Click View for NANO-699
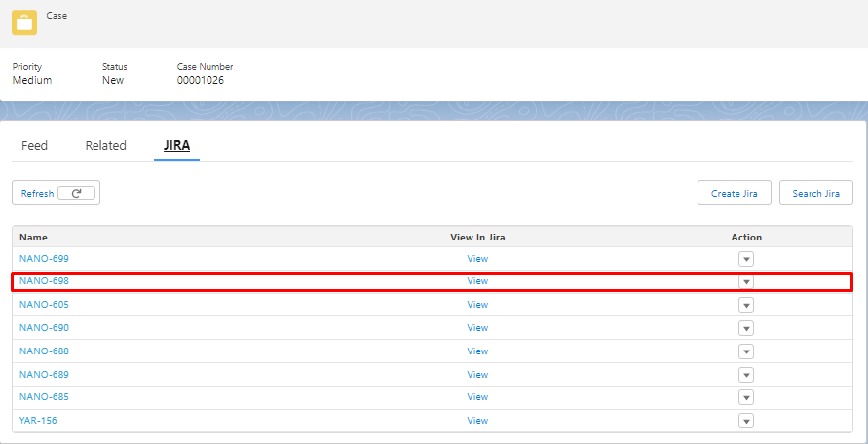This screenshot has width=868, height=444. [477, 259]
